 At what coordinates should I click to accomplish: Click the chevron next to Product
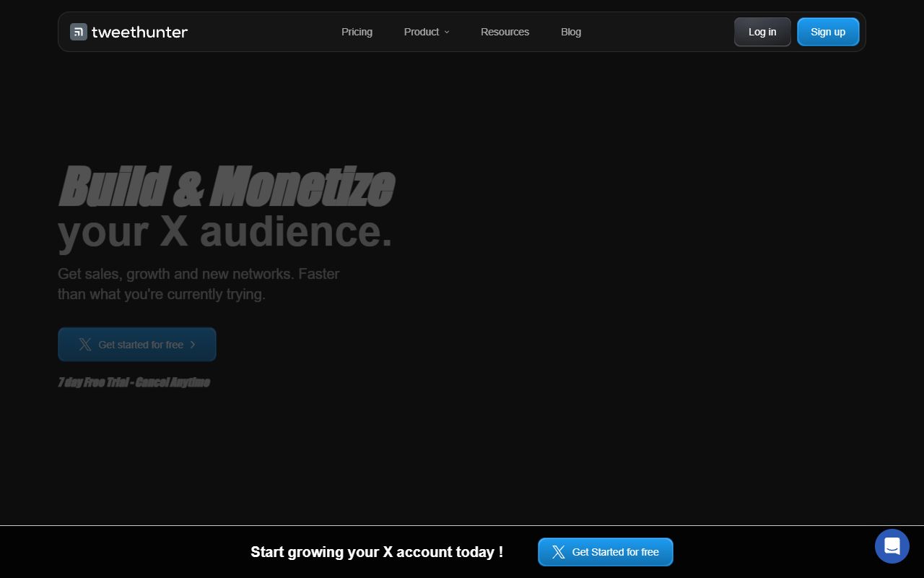447,32
